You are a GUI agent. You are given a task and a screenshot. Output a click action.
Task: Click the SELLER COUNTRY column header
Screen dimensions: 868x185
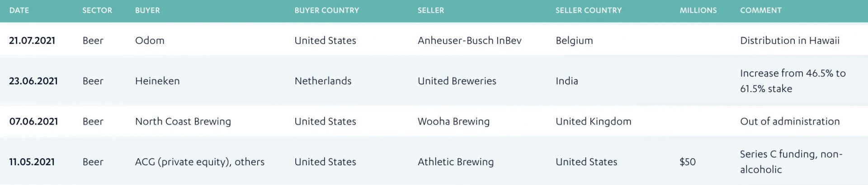click(589, 10)
